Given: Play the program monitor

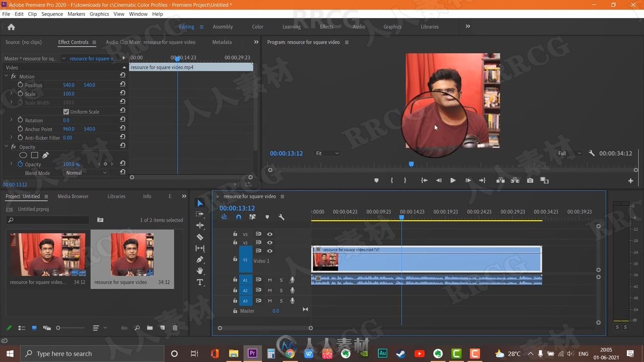Looking at the screenshot, I should point(453,180).
